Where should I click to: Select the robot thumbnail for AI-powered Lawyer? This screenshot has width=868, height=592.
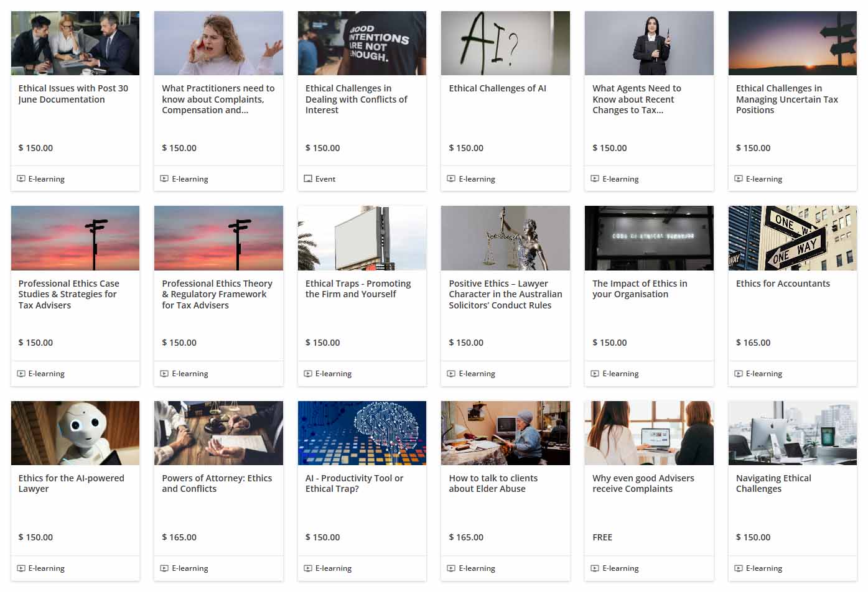pyautogui.click(x=75, y=433)
